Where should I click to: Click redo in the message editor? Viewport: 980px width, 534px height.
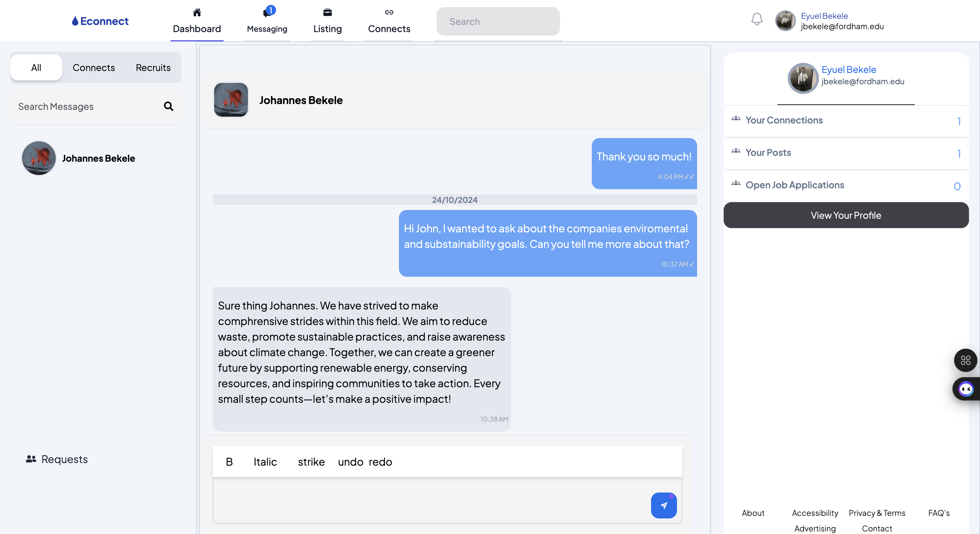pos(380,462)
